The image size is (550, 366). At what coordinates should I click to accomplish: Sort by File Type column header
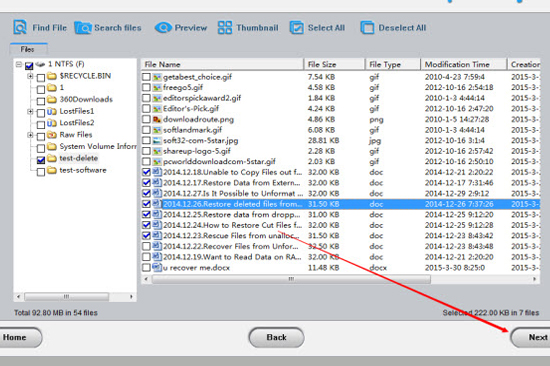click(393, 65)
